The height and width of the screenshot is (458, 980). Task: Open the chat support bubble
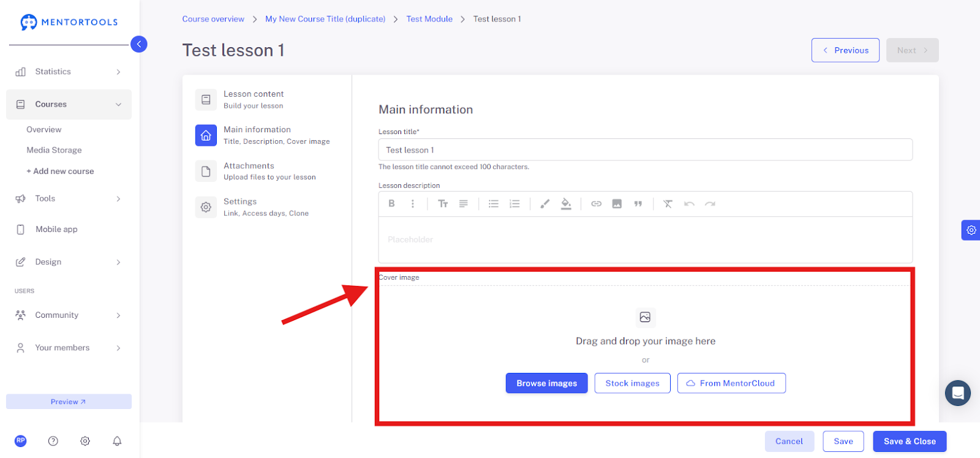click(958, 393)
